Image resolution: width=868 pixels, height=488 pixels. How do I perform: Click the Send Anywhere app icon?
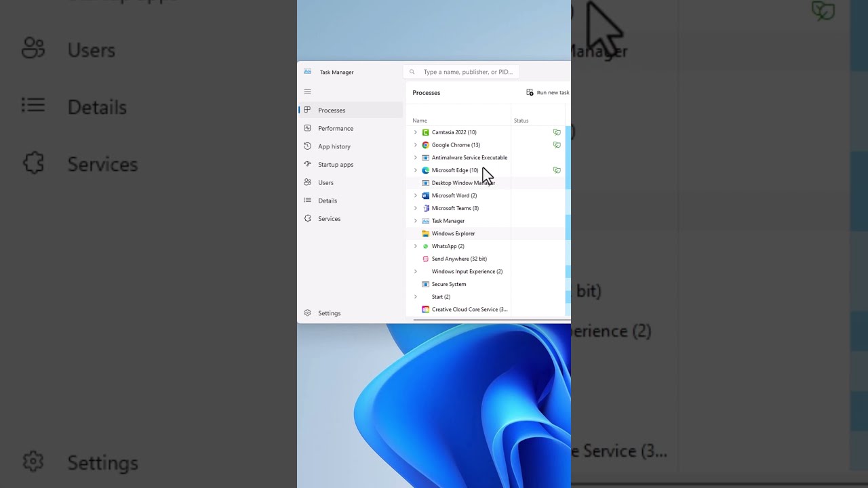click(426, 259)
